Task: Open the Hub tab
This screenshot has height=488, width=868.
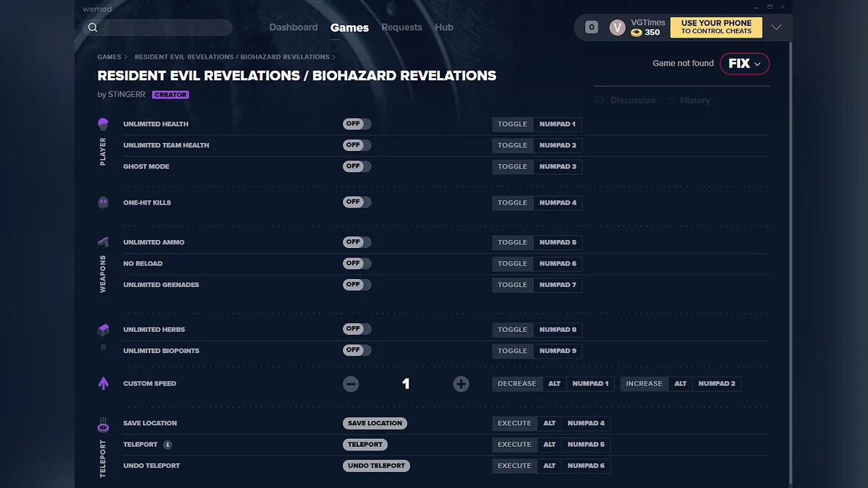Action: tap(444, 27)
